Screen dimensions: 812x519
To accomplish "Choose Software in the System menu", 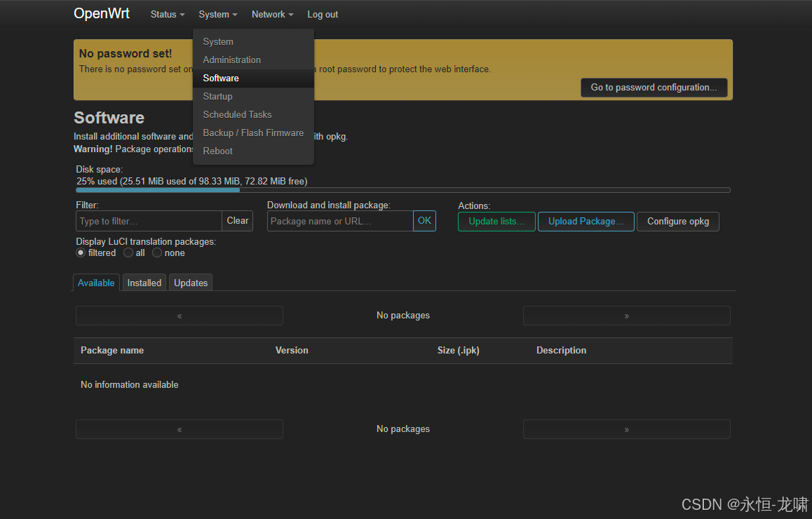I will (253, 79).
